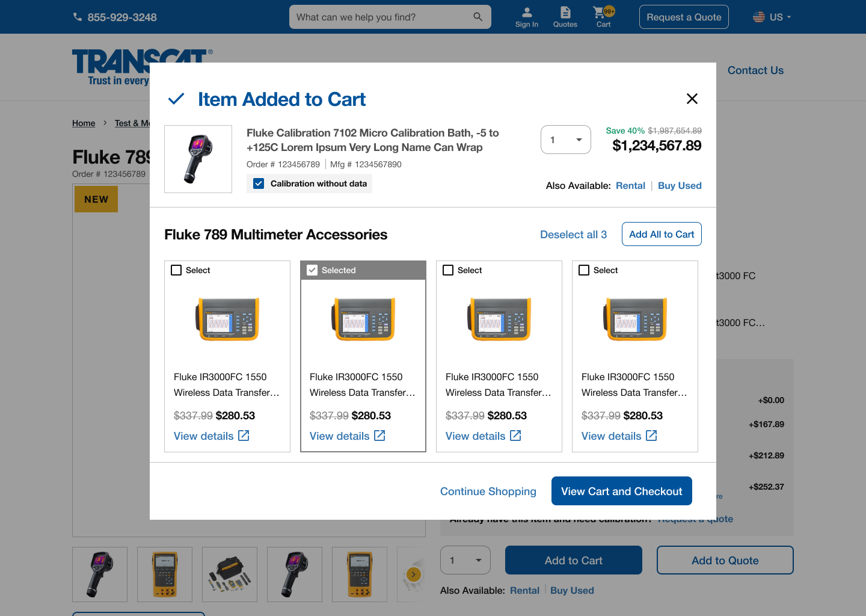Click the Quotes document icon

tap(565, 13)
